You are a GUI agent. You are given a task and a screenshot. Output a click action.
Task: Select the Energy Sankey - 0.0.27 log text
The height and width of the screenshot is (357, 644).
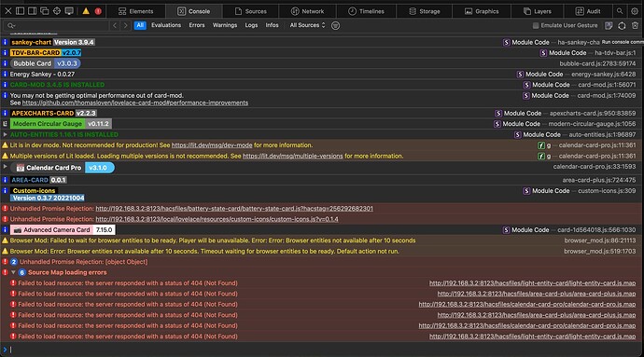(x=42, y=75)
